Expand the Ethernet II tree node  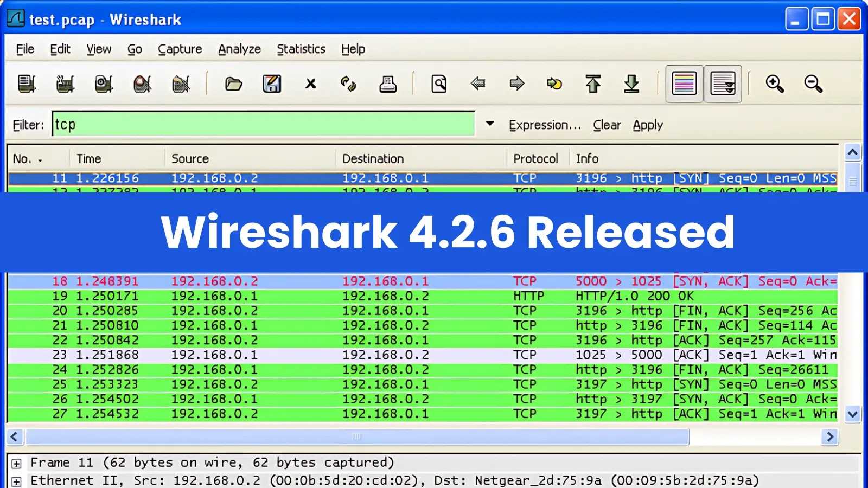(16, 481)
